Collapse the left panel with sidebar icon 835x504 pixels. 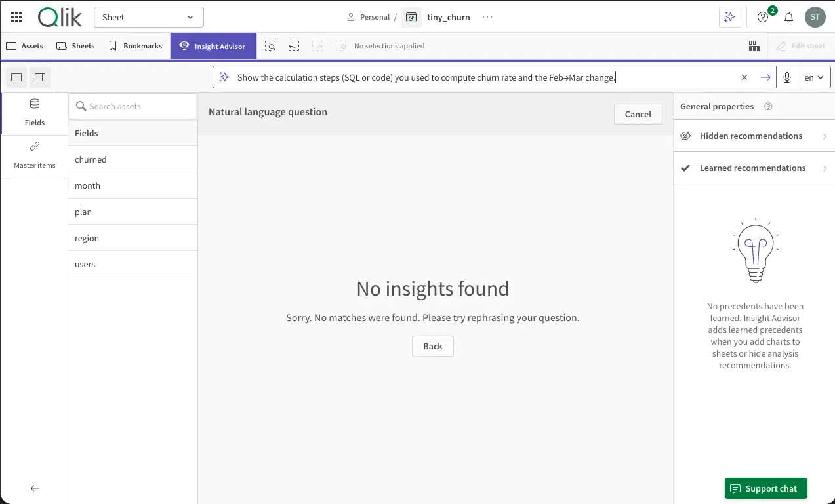(34, 488)
